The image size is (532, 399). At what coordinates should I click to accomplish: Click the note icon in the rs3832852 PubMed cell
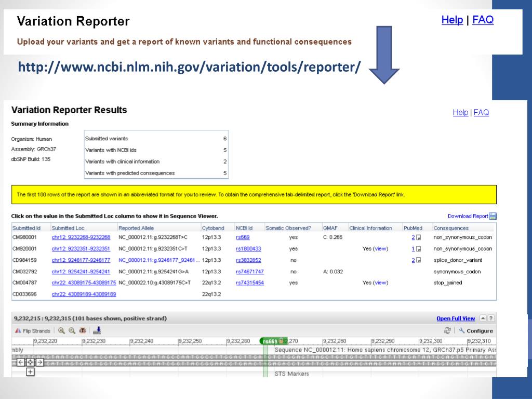coord(419,260)
